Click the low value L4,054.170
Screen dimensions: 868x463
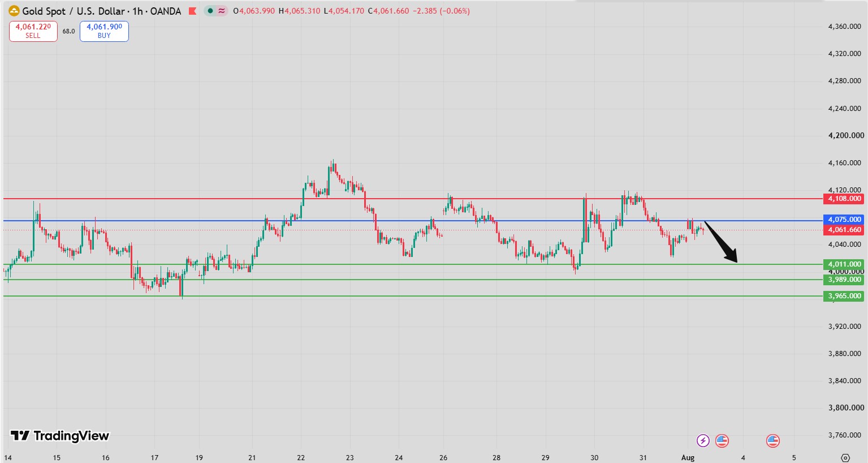coord(344,11)
